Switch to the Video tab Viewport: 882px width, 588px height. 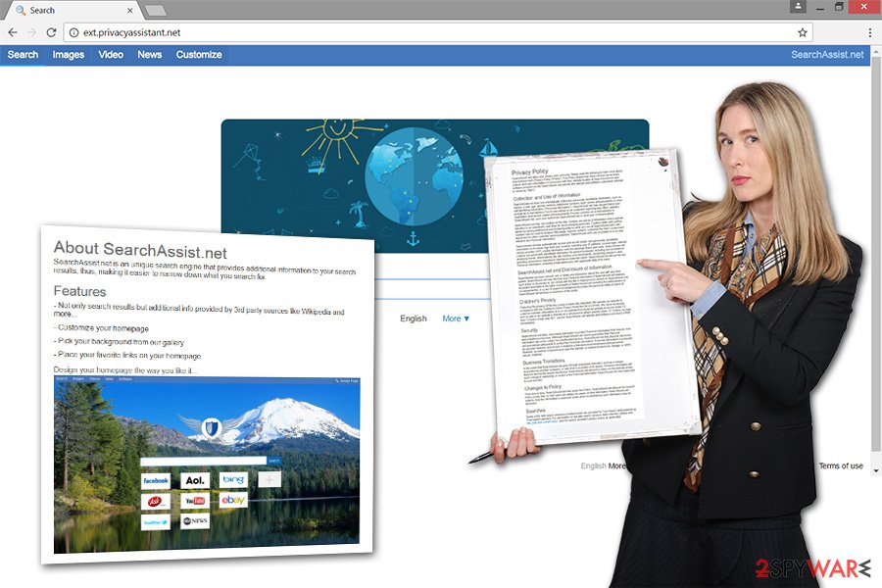pyautogui.click(x=111, y=55)
